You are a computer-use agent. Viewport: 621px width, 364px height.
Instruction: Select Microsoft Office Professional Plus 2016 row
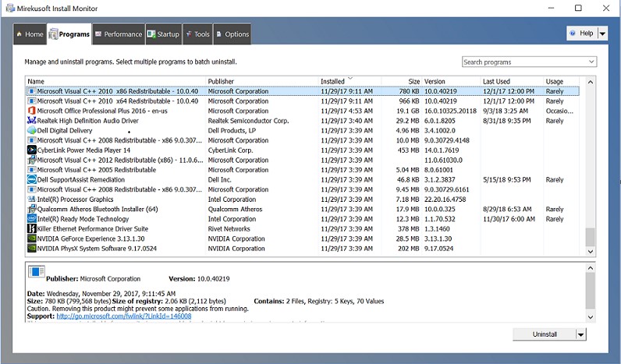(x=303, y=111)
